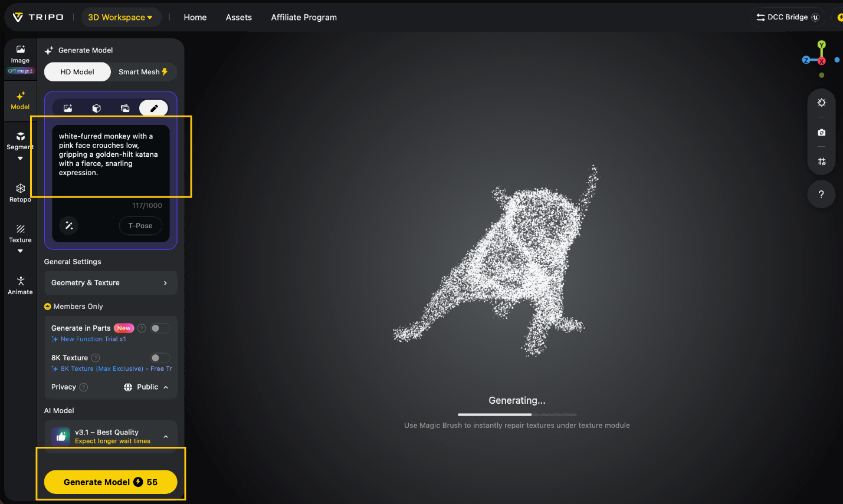
Task: Enable the Generate in Parts toggle
Action: pos(160,328)
